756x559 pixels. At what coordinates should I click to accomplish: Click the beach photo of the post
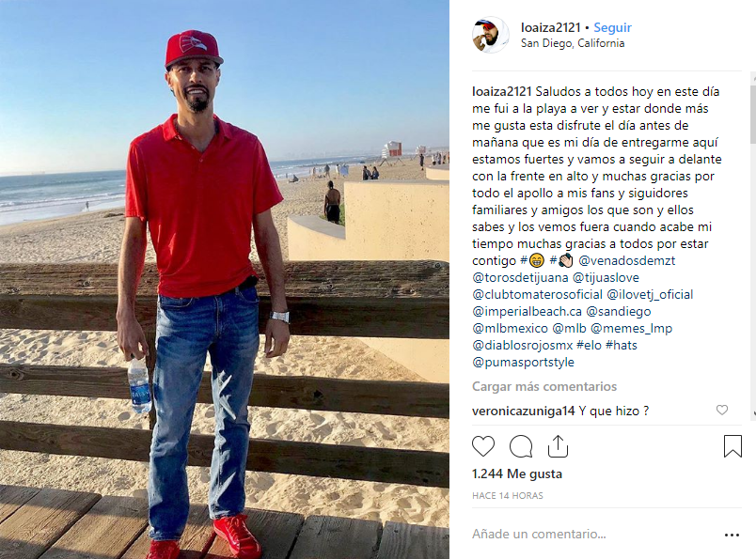(225, 280)
